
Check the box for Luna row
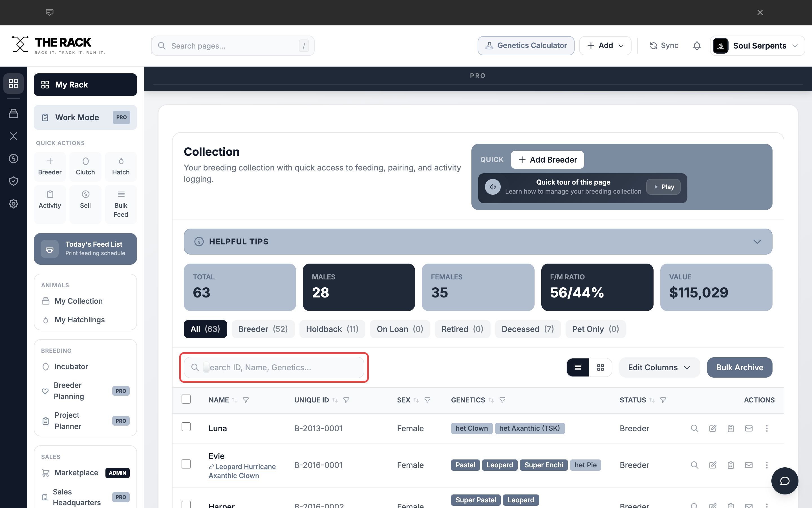pos(186,427)
